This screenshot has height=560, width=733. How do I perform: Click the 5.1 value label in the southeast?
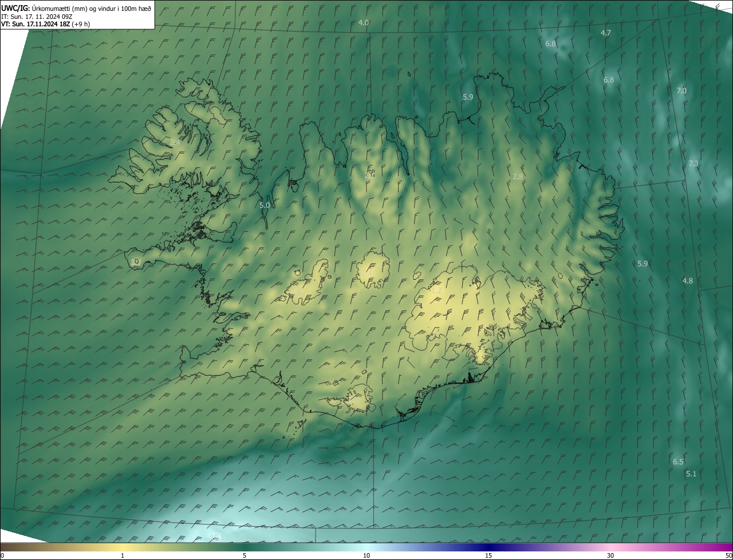[x=691, y=474]
